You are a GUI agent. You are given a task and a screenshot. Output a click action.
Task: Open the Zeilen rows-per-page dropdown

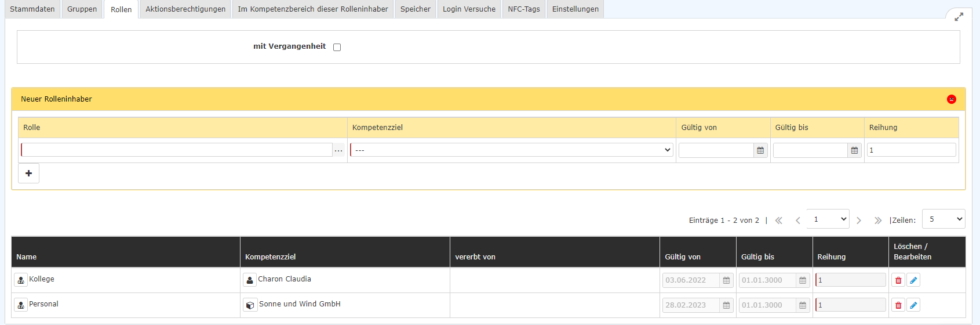coord(943,219)
